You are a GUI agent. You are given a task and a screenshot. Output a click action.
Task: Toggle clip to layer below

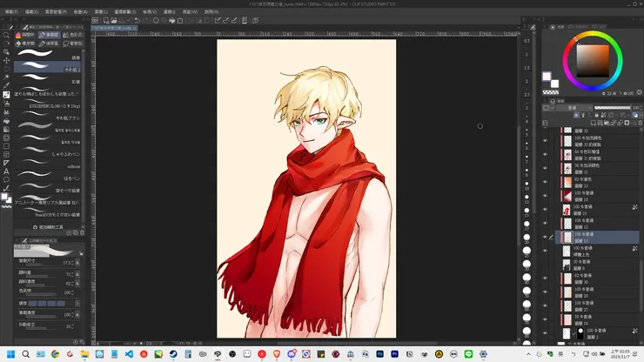point(576,115)
